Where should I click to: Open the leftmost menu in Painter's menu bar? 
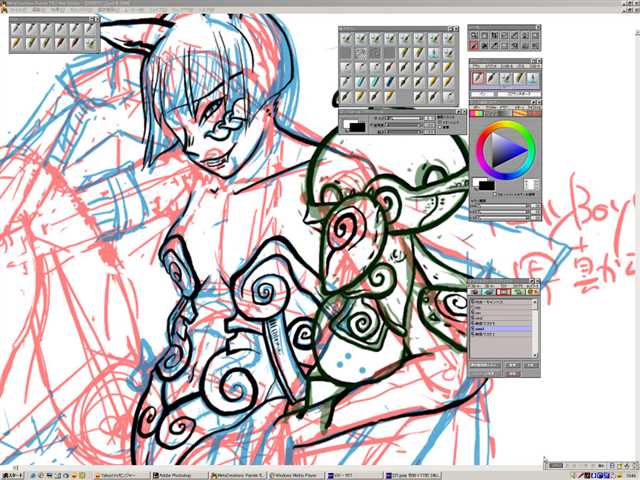(x=18, y=10)
